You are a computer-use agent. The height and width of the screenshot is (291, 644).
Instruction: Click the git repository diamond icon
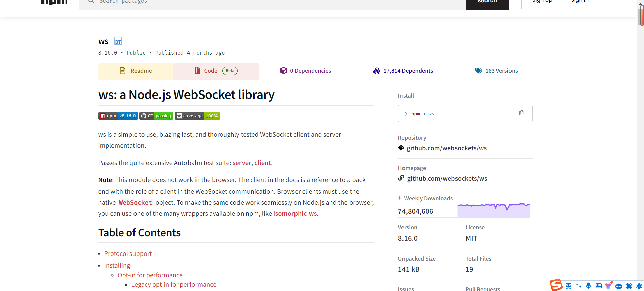pos(401,148)
